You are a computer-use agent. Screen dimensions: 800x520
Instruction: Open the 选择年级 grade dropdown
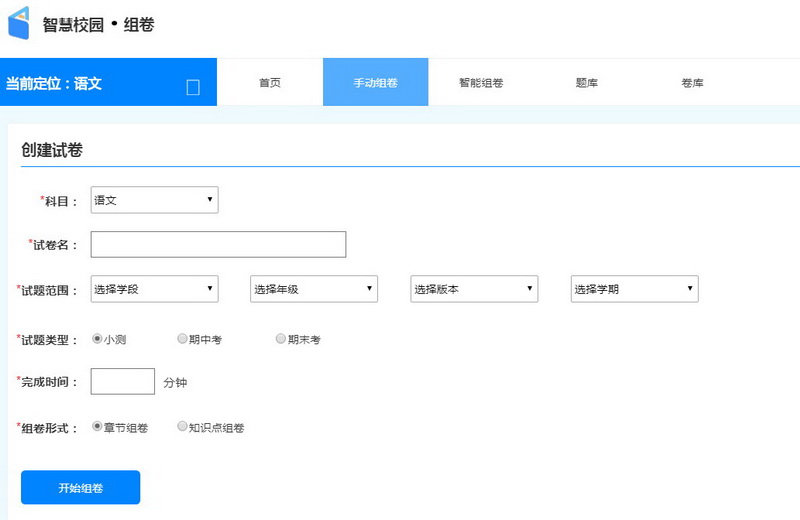[313, 289]
